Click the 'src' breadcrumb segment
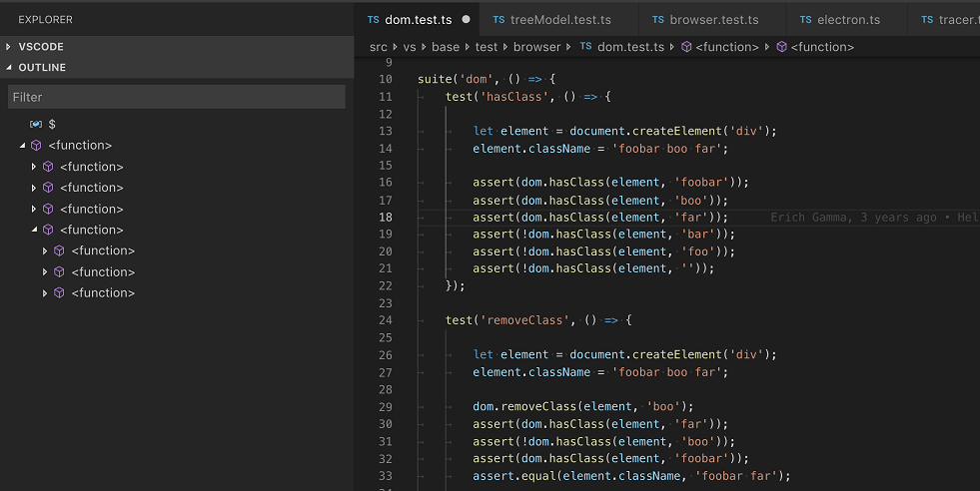The width and height of the screenshot is (980, 491). [378, 47]
